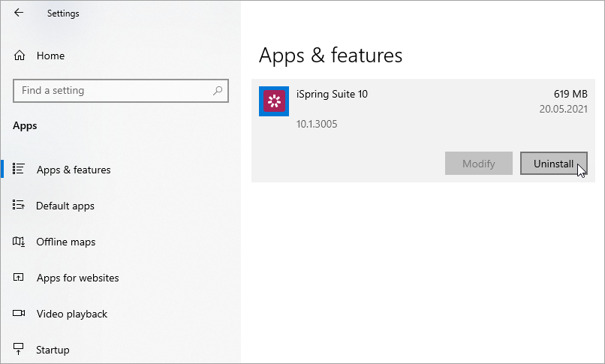This screenshot has height=364, width=605.
Task: Go to Default apps text label
Action: click(65, 206)
